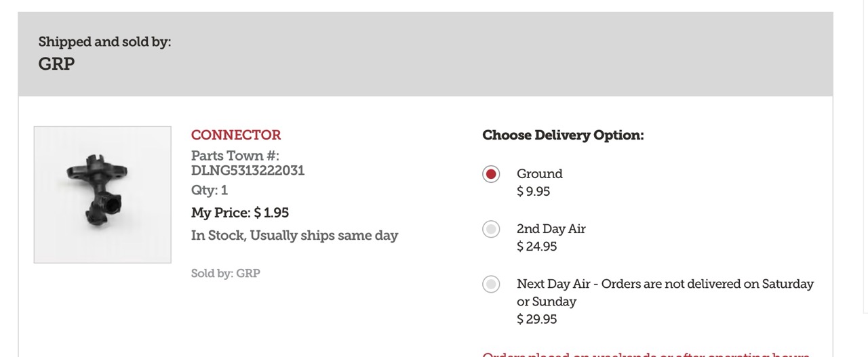
Task: Click the Choose Delivery Option heading
Action: pos(564,135)
